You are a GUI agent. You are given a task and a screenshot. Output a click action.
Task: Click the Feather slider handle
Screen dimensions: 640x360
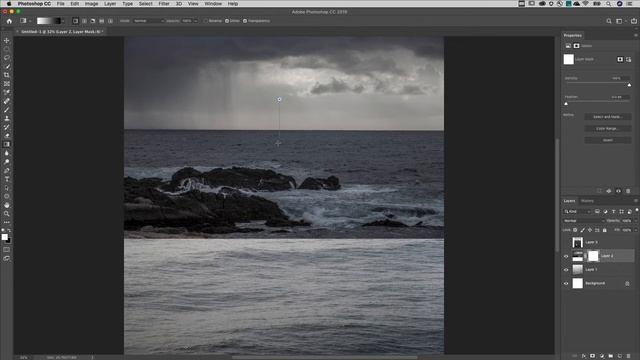(x=566, y=104)
